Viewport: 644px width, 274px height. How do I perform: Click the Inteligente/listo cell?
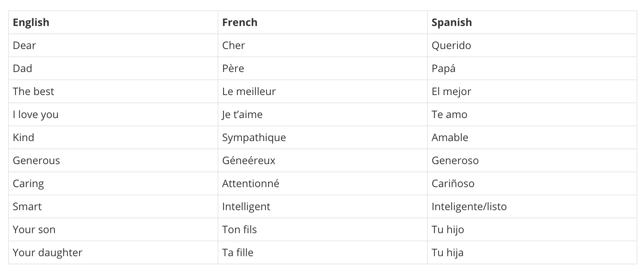[x=532, y=206]
